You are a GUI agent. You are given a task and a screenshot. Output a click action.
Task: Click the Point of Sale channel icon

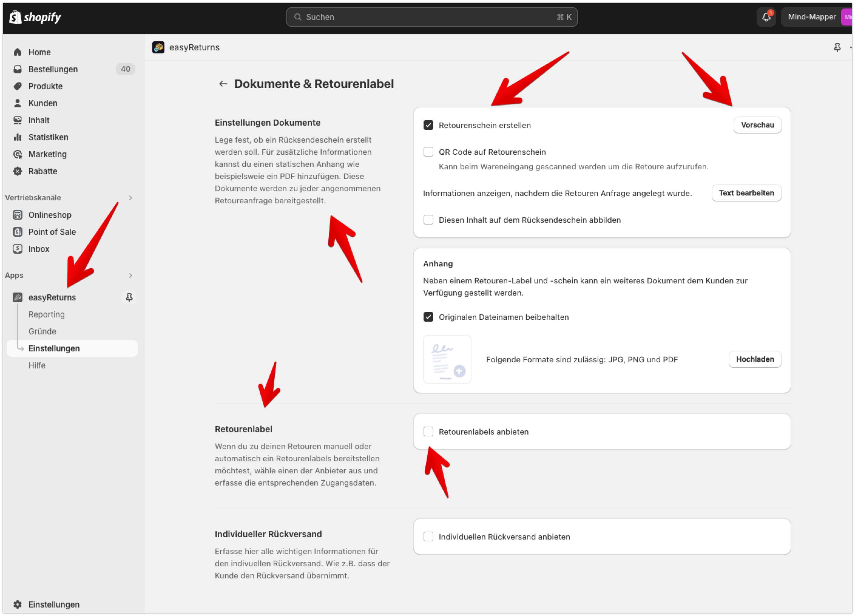[x=18, y=232]
